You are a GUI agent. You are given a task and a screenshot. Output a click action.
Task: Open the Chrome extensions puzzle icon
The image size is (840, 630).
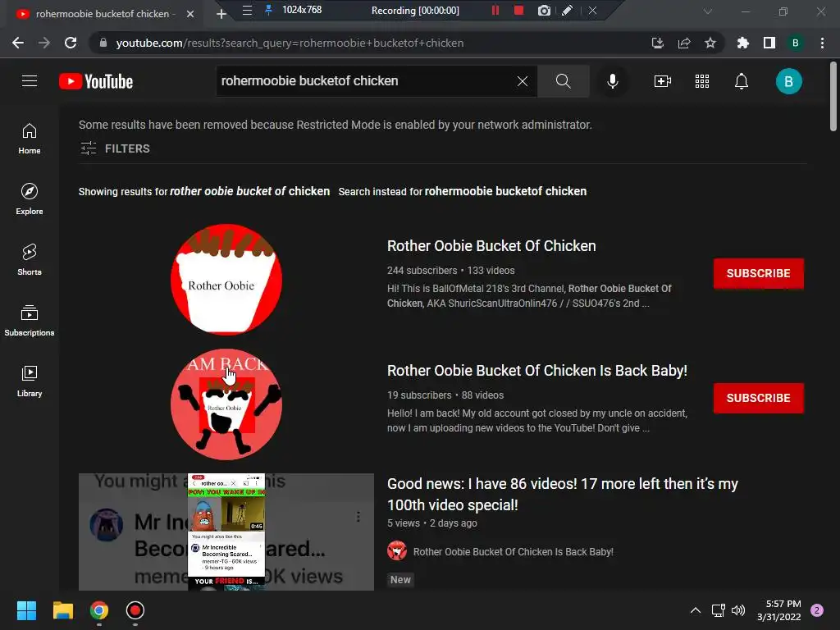click(x=743, y=43)
